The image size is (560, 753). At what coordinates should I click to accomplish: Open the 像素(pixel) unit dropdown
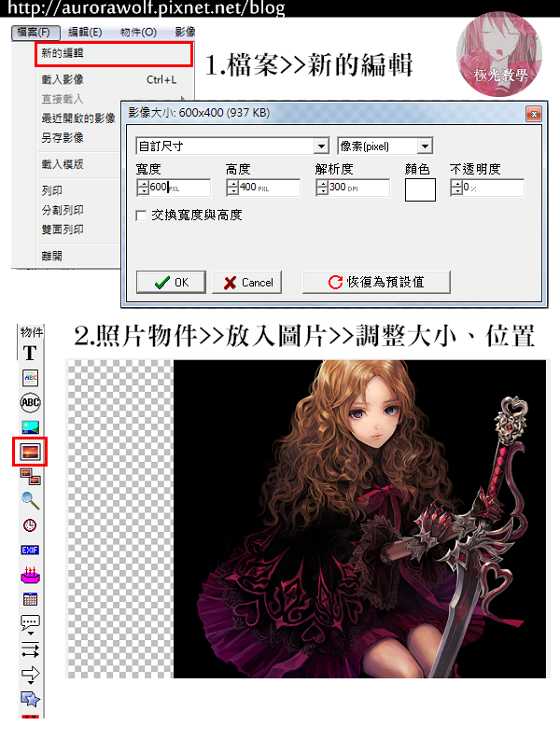click(425, 146)
